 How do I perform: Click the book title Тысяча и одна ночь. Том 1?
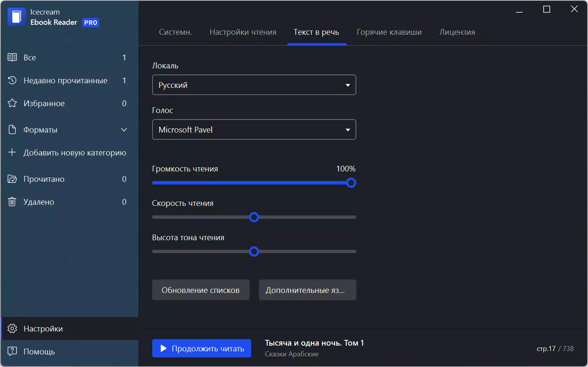point(314,343)
